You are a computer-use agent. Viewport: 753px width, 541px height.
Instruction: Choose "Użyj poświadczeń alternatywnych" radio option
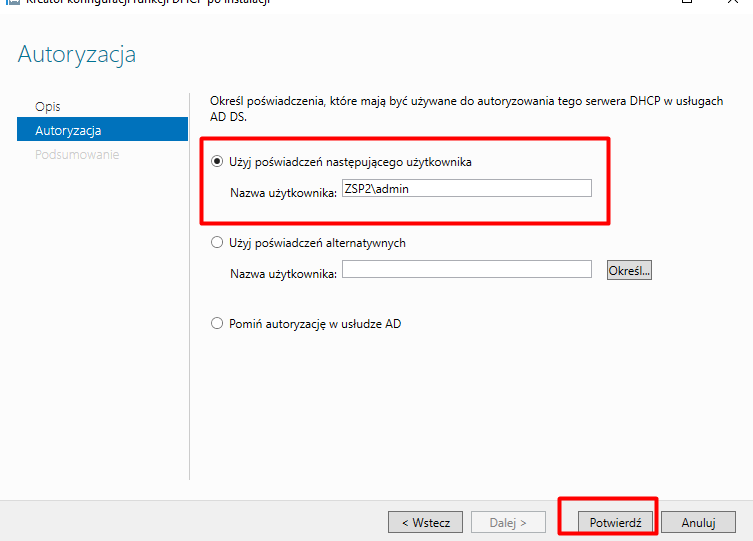[217, 242]
